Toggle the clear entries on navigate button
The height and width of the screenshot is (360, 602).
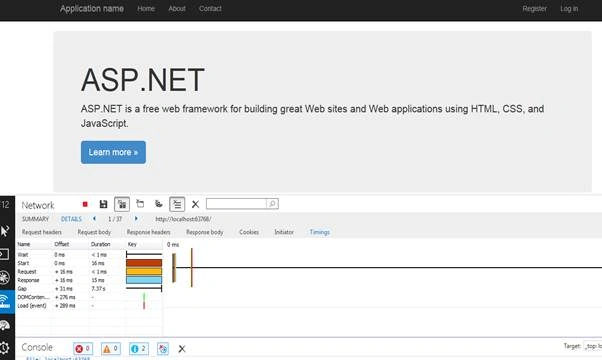tap(177, 204)
